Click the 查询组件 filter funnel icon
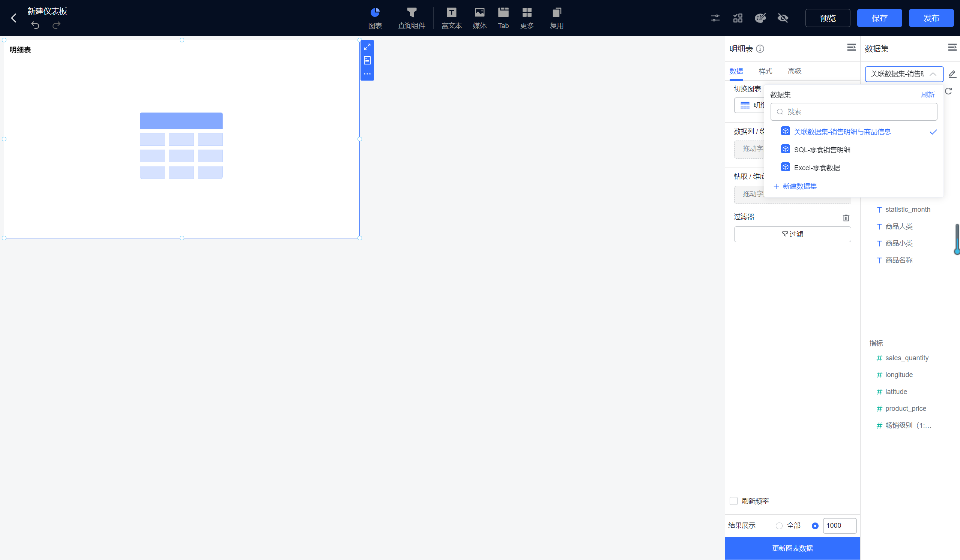The image size is (960, 560). [412, 13]
